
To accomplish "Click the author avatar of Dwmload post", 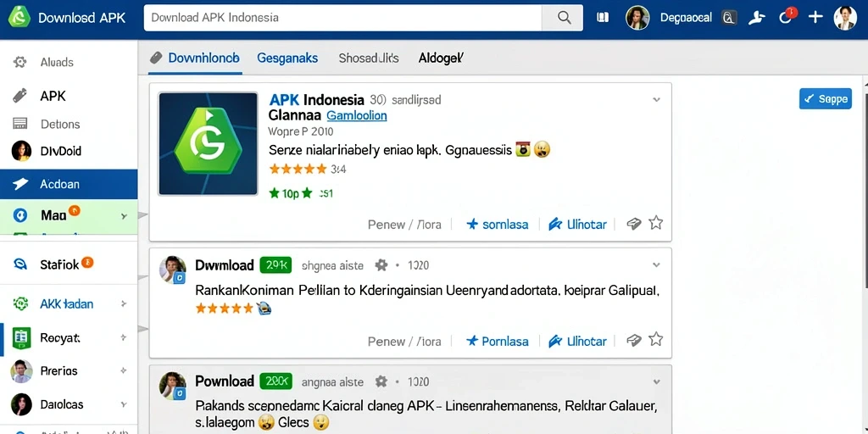I will point(172,270).
